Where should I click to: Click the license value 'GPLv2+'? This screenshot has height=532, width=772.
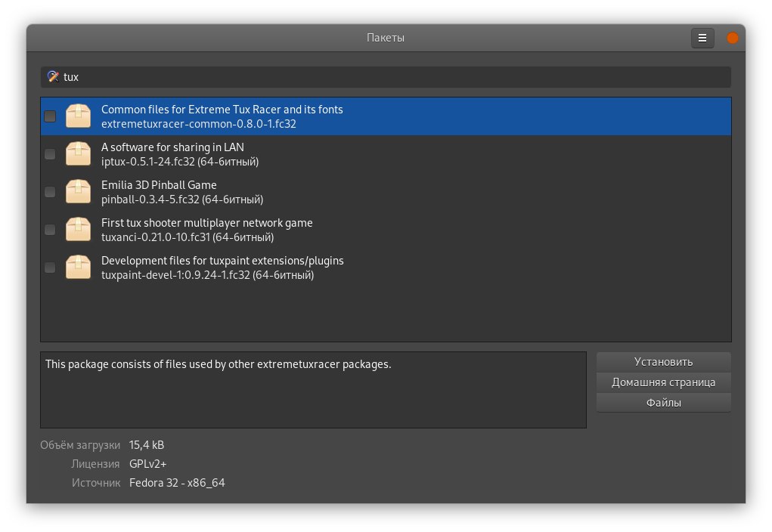pos(147,464)
